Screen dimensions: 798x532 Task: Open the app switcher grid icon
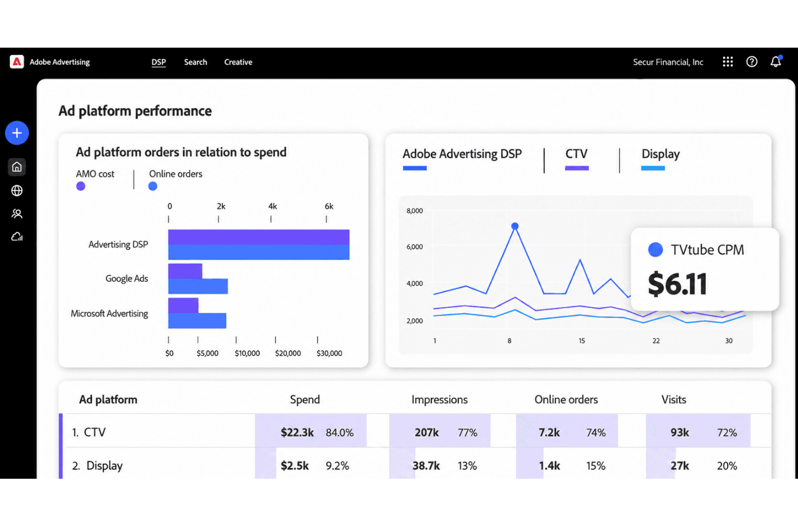click(727, 62)
